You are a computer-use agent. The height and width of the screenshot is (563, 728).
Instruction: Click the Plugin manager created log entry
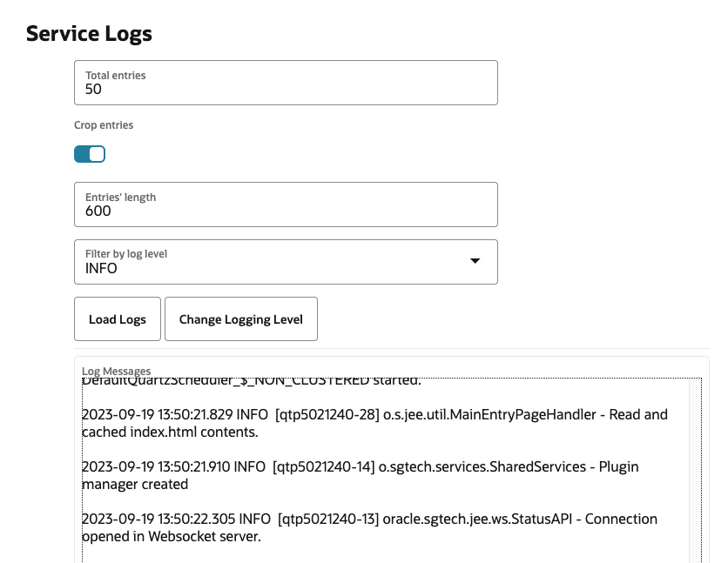click(360, 475)
